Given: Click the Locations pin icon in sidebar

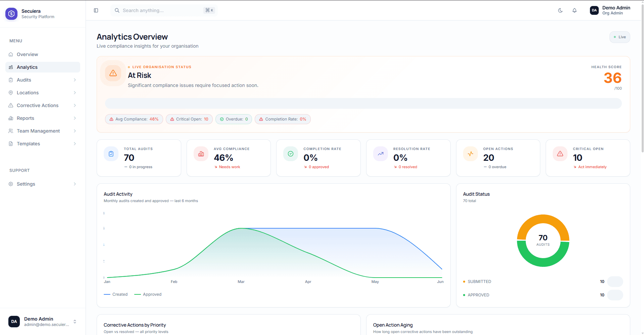Looking at the screenshot, I should click(11, 93).
